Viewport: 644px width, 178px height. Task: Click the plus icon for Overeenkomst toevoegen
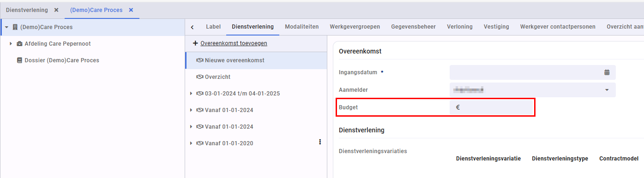(195, 43)
